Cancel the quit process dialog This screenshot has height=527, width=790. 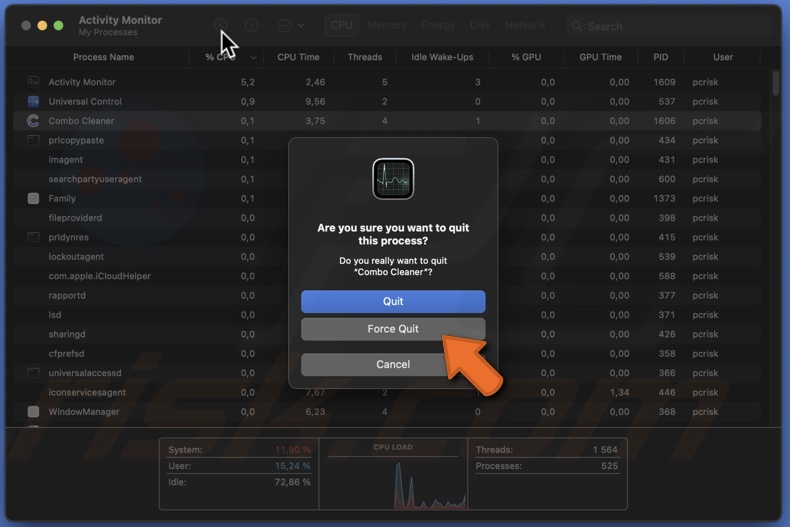coord(393,364)
